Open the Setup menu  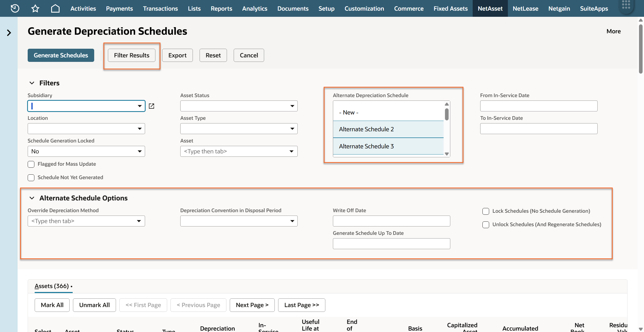point(326,8)
